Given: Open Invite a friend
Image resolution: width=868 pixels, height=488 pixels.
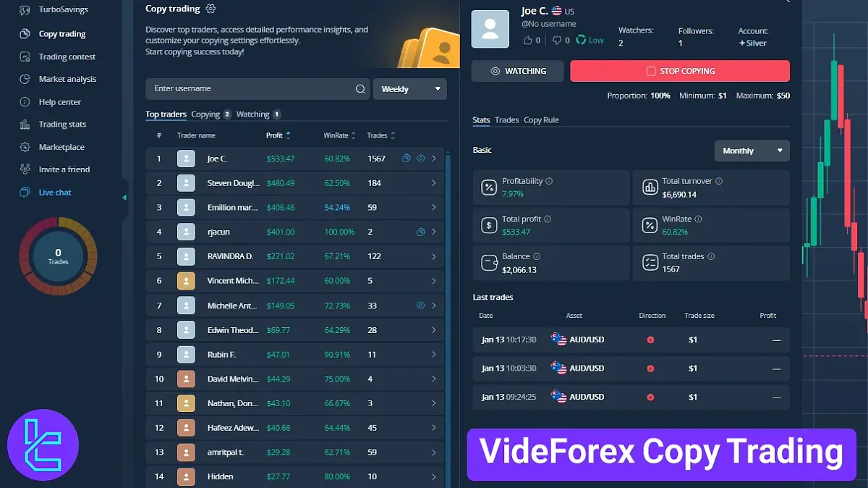Looking at the screenshot, I should pyautogui.click(x=66, y=169).
